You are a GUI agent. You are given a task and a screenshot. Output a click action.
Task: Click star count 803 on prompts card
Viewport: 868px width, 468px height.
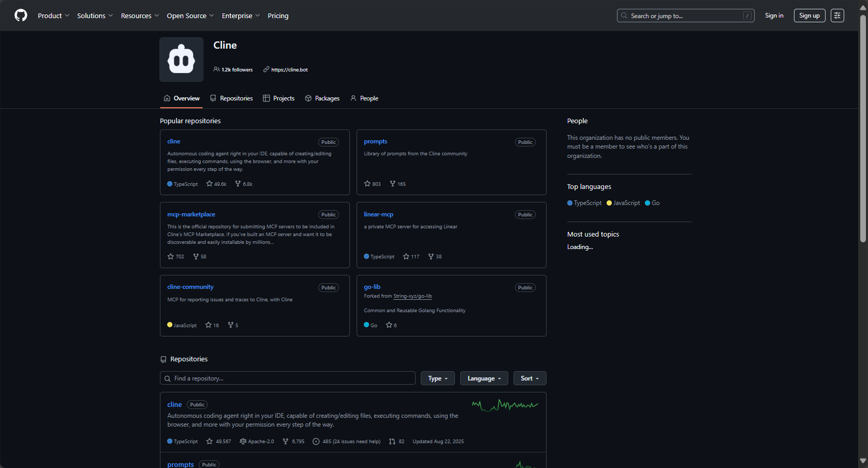pos(372,184)
